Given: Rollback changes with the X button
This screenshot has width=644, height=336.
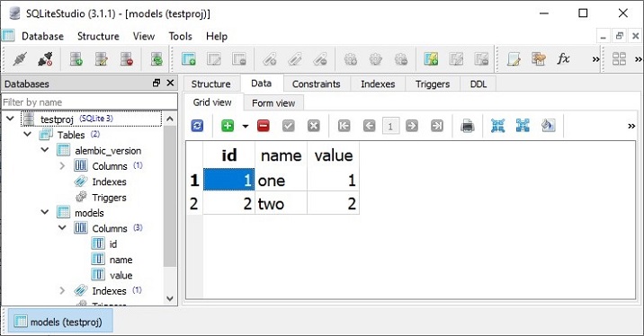Looking at the screenshot, I should point(314,126).
